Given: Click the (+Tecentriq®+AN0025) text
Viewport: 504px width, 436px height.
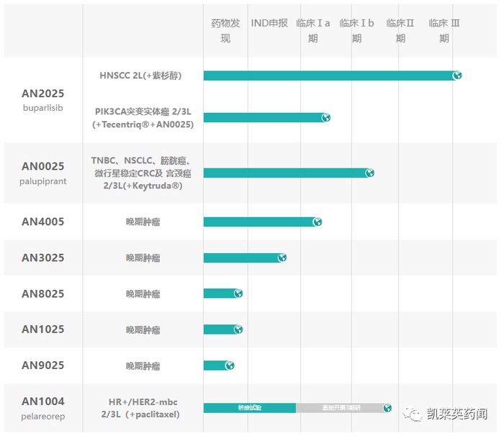Looking at the screenshot, I should (143, 124).
